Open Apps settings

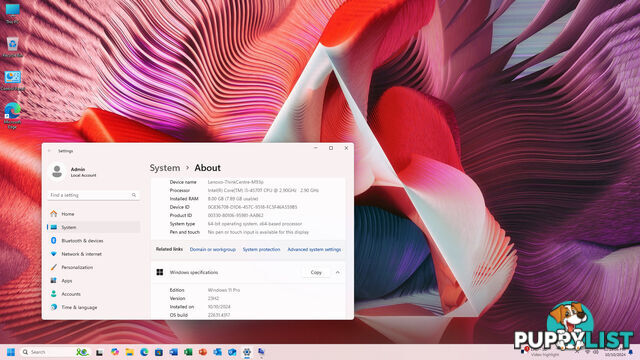pyautogui.click(x=93, y=281)
